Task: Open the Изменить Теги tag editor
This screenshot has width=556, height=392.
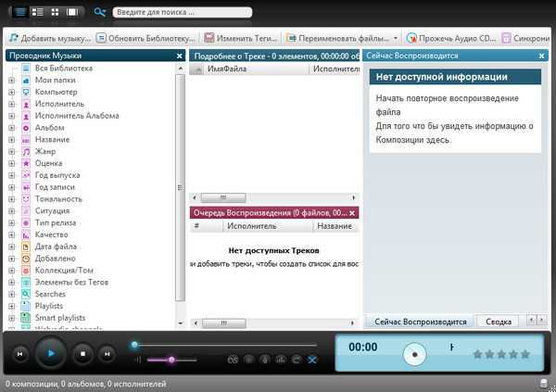Action: click(239, 38)
